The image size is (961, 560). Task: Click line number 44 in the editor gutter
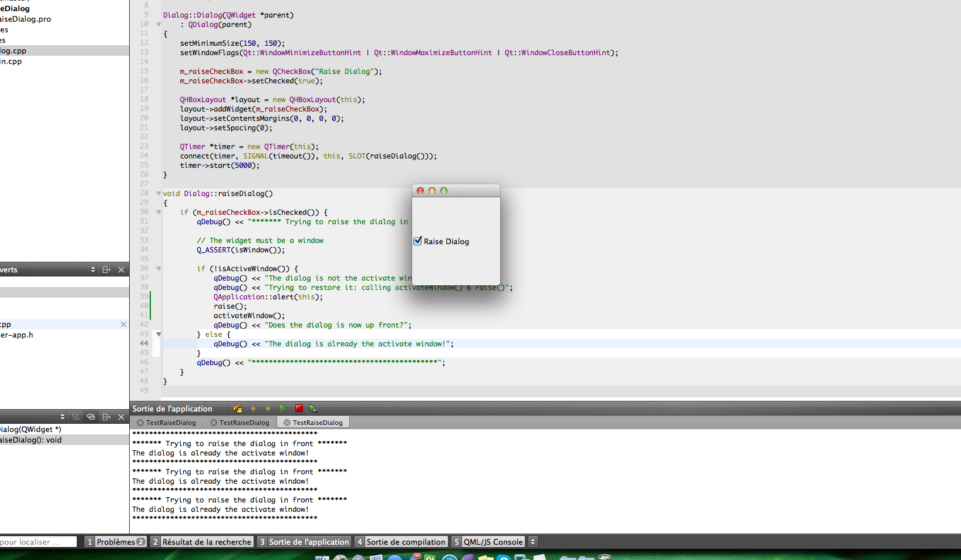[144, 343]
